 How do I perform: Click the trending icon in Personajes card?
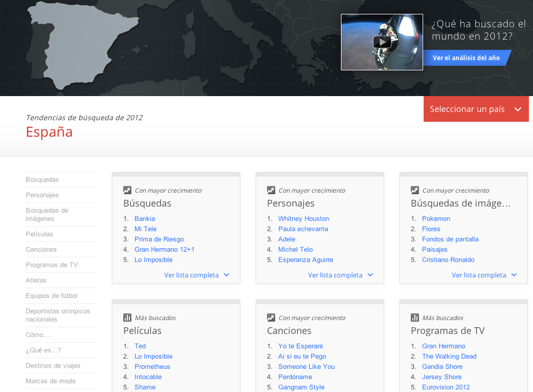pos(271,190)
